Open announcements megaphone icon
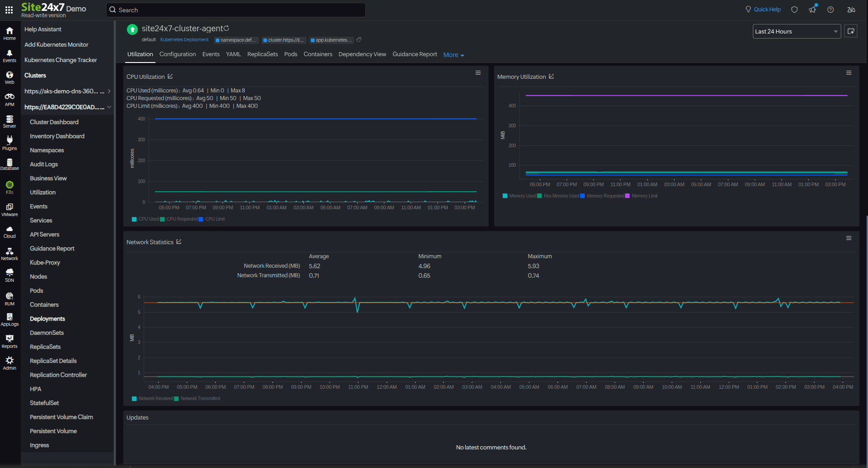The height and width of the screenshot is (468, 868). coord(812,10)
